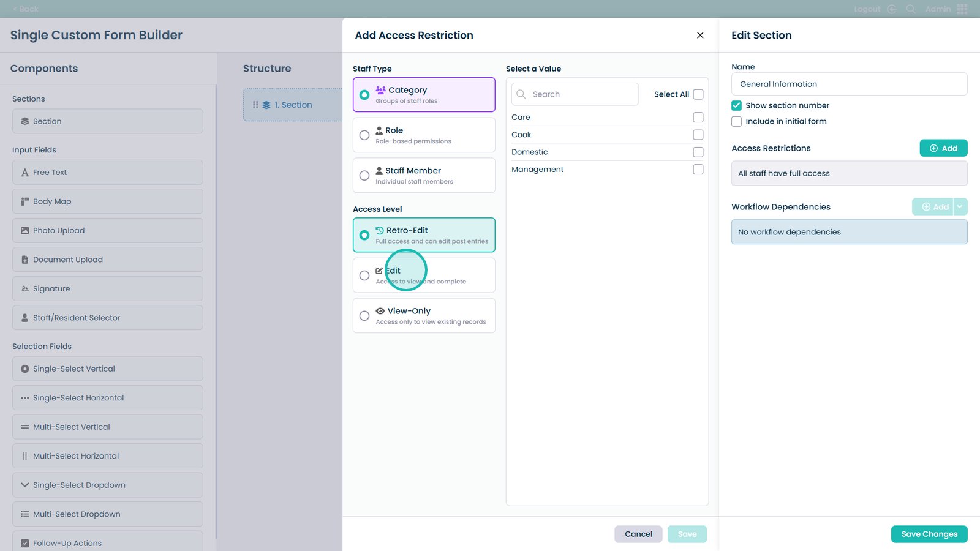Toggle the Select All checkbox

point(698,94)
